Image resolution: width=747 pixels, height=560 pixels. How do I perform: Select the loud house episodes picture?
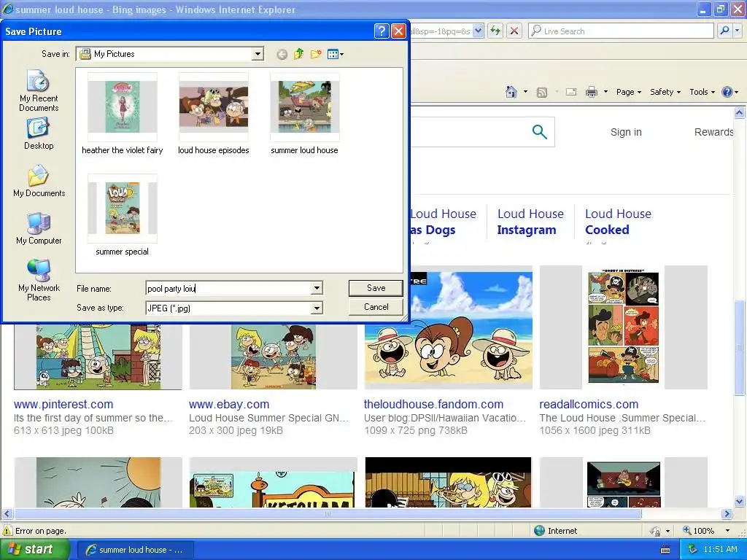[x=214, y=114]
